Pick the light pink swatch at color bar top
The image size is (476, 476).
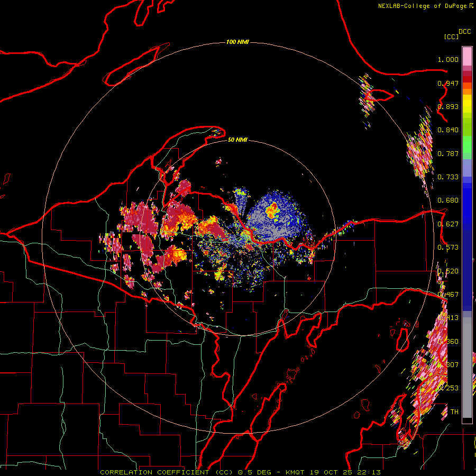click(467, 56)
